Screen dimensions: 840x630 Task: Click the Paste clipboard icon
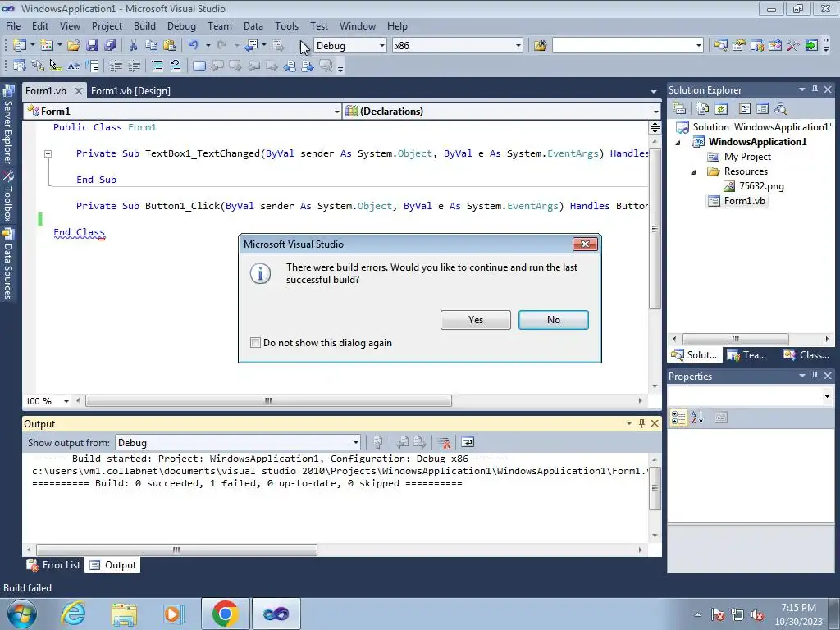tap(170, 46)
